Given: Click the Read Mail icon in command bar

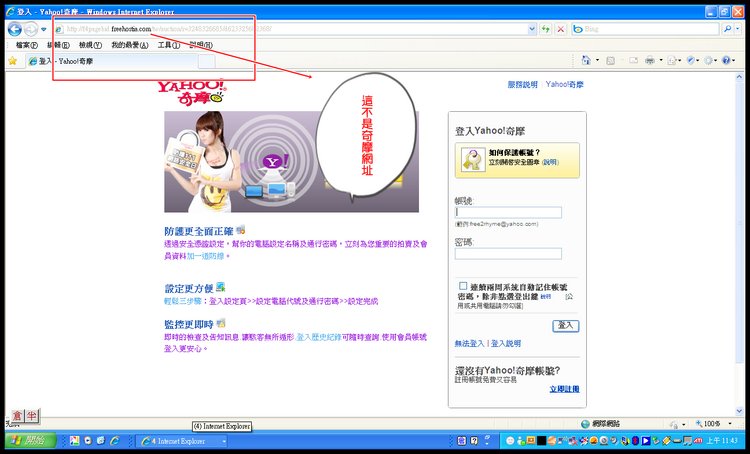Looking at the screenshot, I should (634, 60).
